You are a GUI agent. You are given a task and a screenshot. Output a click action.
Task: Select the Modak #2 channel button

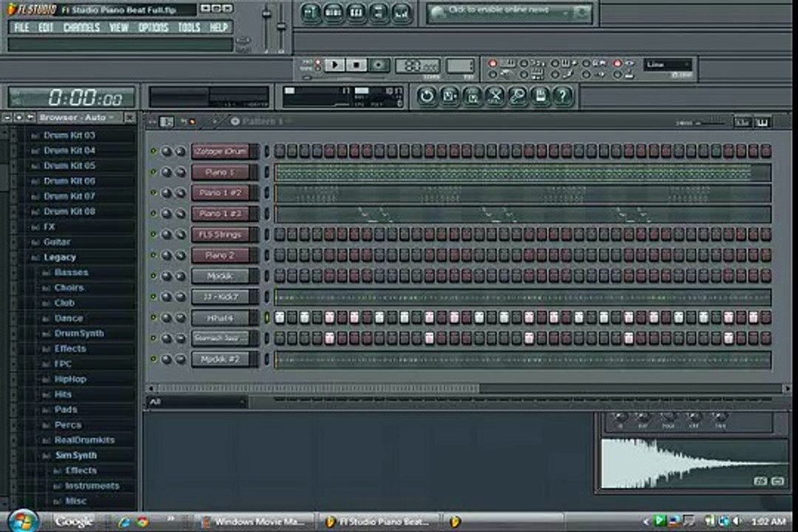(x=220, y=359)
